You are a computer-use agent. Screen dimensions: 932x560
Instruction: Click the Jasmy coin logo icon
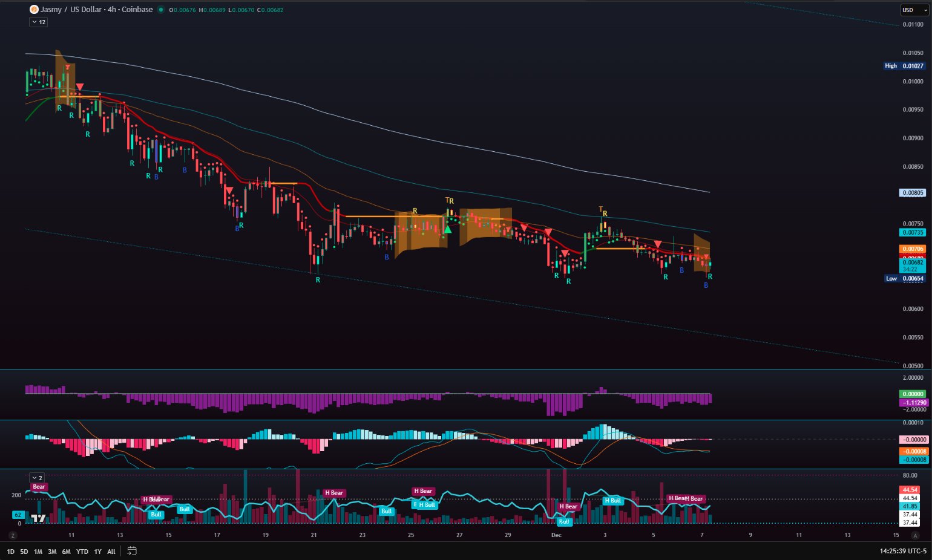pos(34,10)
